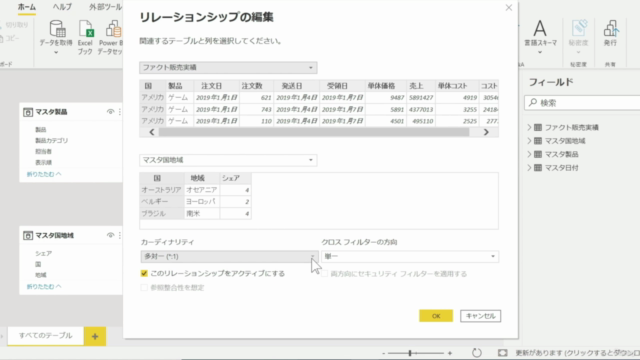The height and width of the screenshot is (360, 640).
Task: Select the 売上 column header
Action: [x=416, y=86]
